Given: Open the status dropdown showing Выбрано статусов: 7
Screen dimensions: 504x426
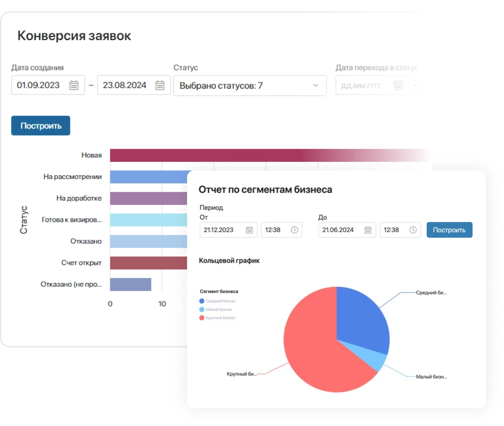Looking at the screenshot, I should click(250, 85).
